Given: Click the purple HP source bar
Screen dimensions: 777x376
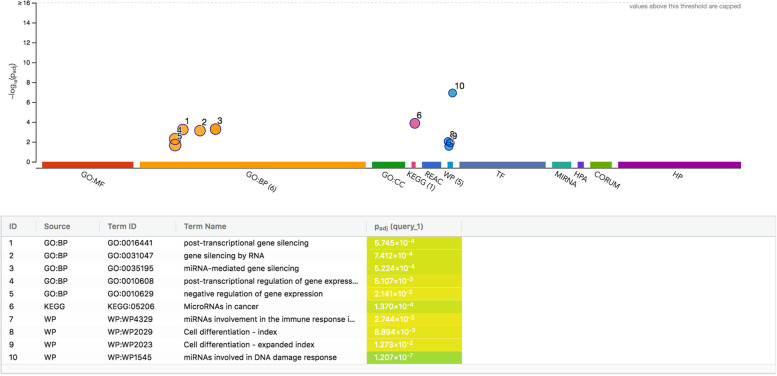Looking at the screenshot, I should coord(679,165).
